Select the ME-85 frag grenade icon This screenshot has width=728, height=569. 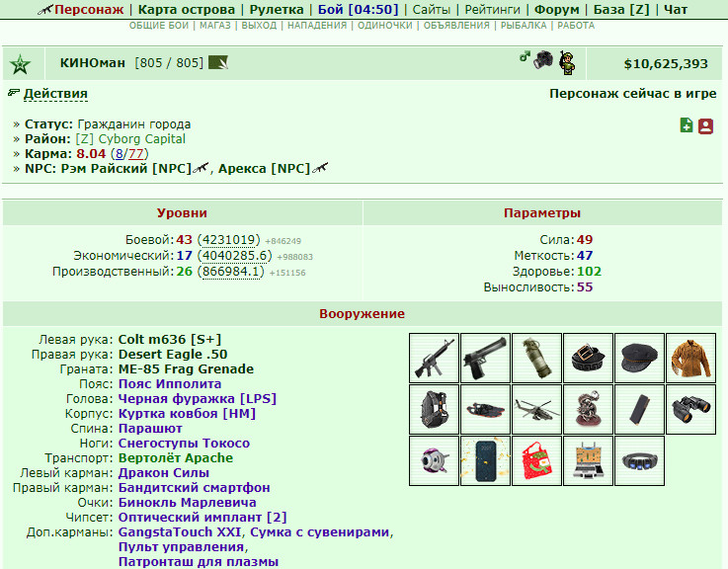(536, 359)
